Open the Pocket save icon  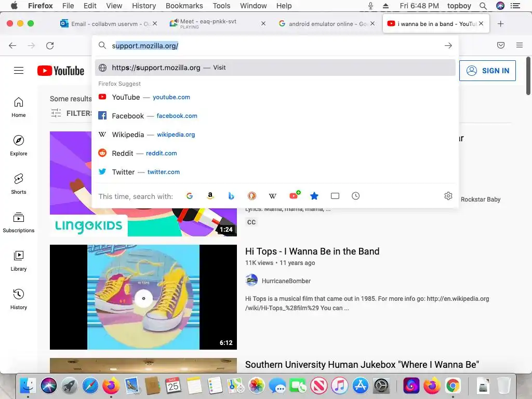[x=501, y=45]
